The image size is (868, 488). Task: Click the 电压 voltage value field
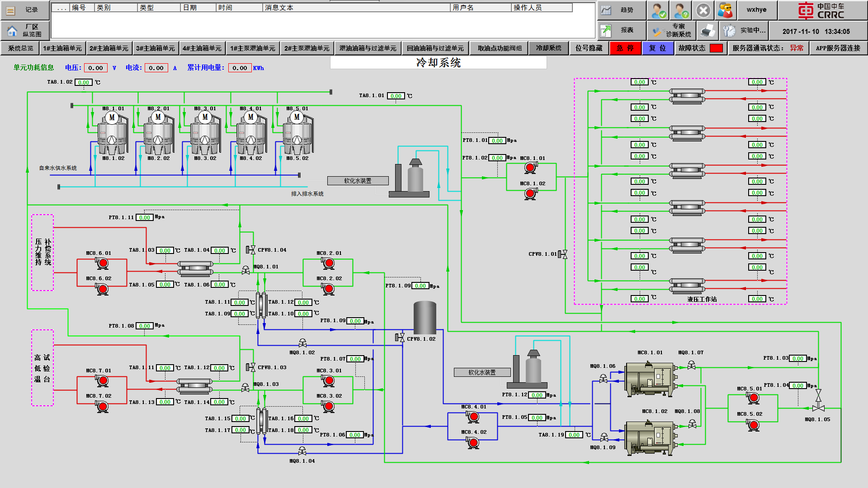(x=96, y=68)
